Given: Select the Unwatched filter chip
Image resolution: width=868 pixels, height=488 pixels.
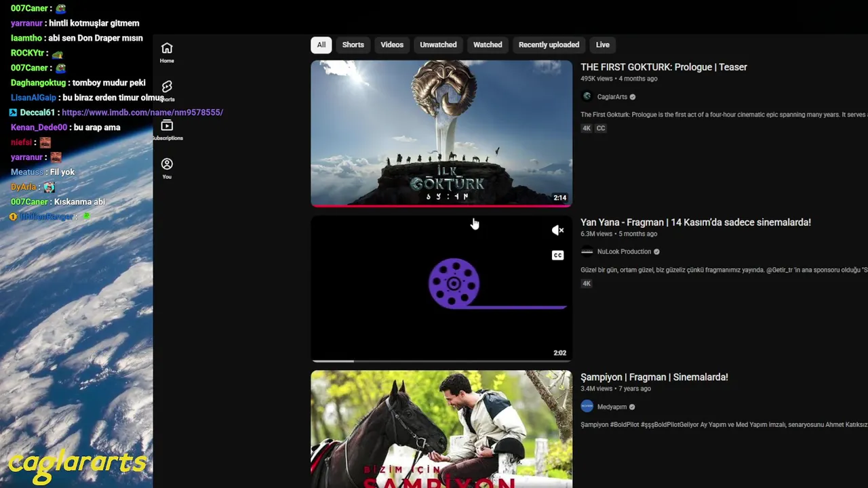Looking at the screenshot, I should (x=438, y=45).
